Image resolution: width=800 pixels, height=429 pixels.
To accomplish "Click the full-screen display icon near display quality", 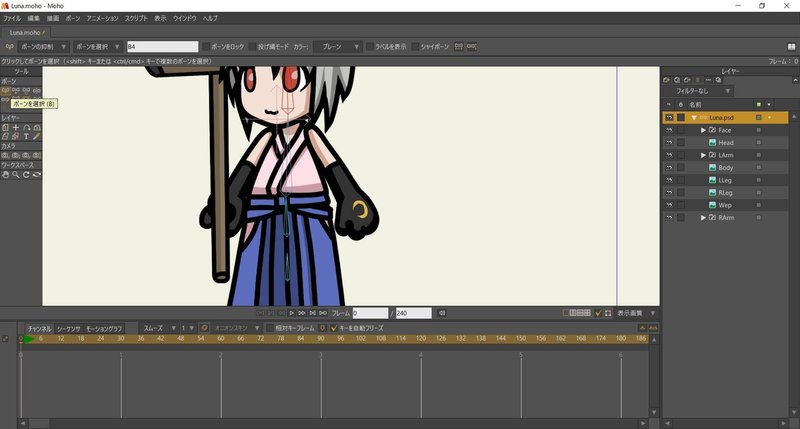I will point(608,313).
